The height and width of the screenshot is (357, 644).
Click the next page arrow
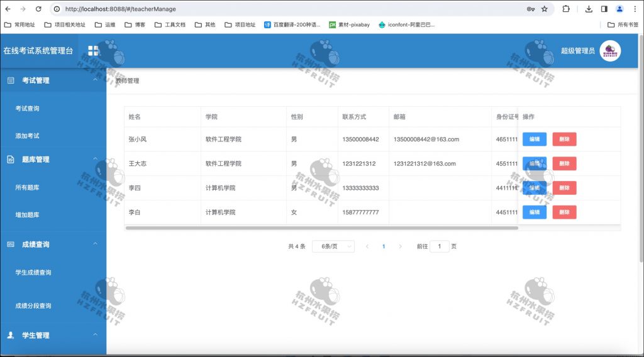pyautogui.click(x=400, y=246)
